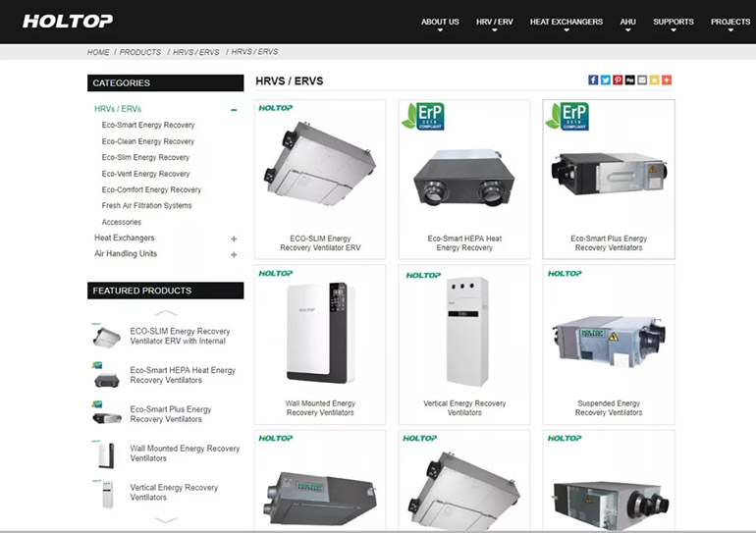Select Heat Exchangers category label

click(125, 238)
